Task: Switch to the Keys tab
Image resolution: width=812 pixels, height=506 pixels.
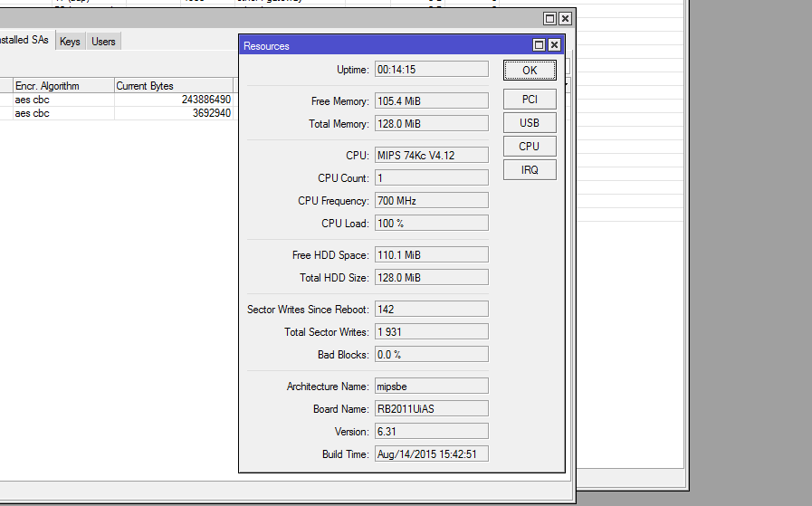Action: pos(70,42)
